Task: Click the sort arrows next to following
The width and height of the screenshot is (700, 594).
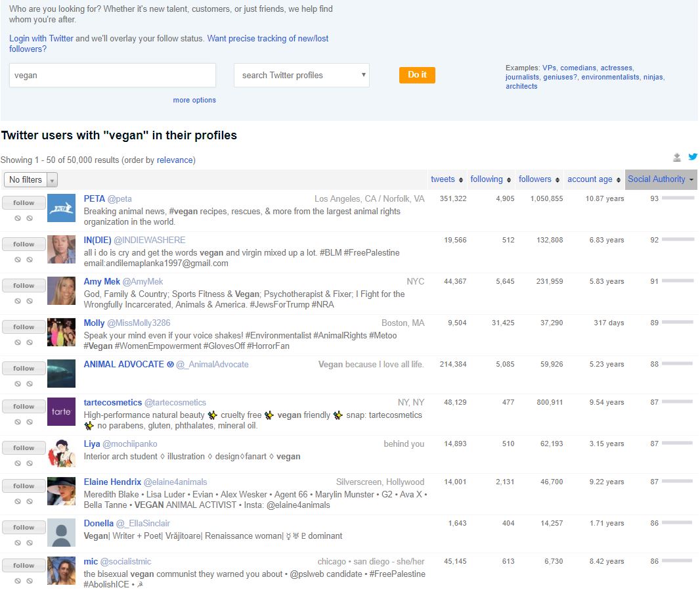Action: pyautogui.click(x=508, y=180)
